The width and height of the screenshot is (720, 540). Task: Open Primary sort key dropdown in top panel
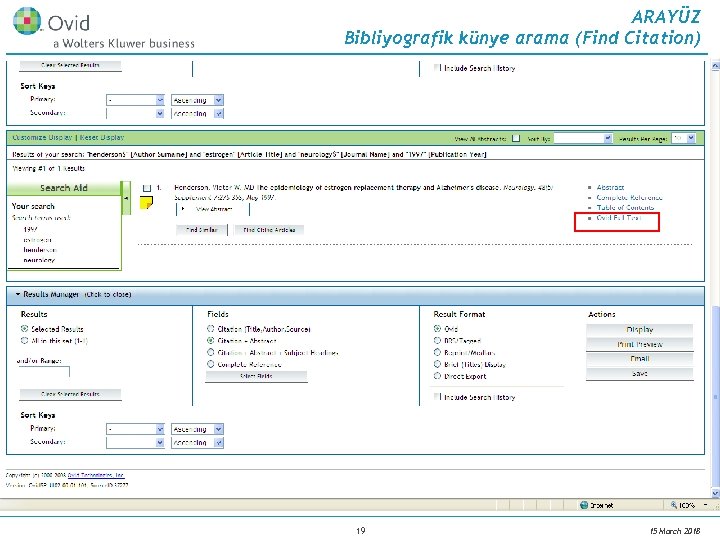[x=135, y=100]
